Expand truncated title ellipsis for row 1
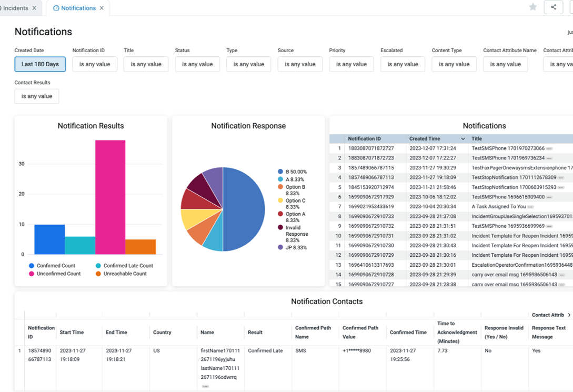573x392 pixels. 549,149
